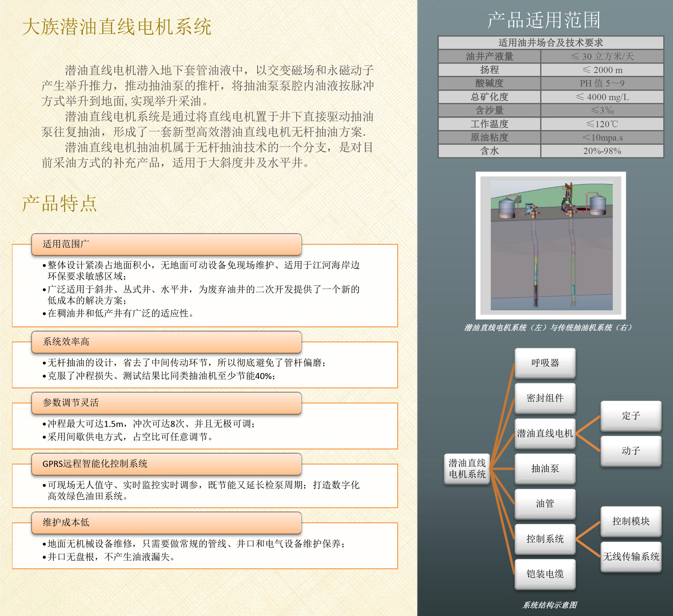Image resolution: width=673 pixels, height=616 pixels.
Task: Select the 系统效率高 feature header bar
Action: [x=167, y=342]
